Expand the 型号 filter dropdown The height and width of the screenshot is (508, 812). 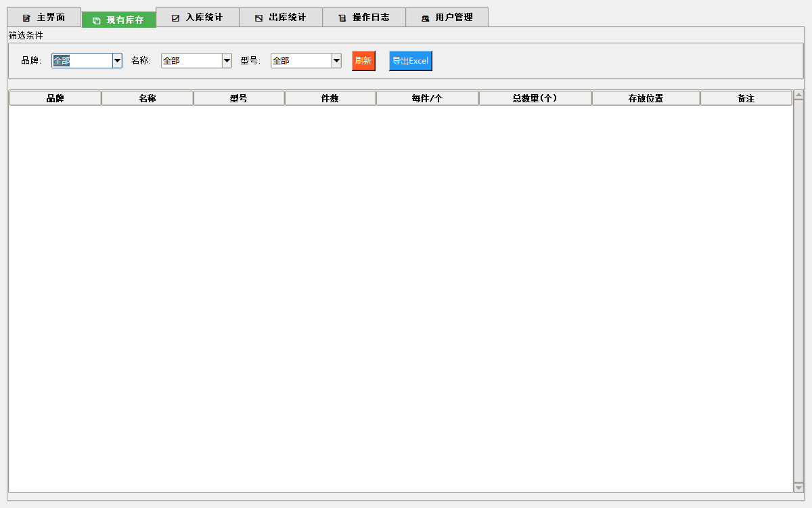coord(336,61)
